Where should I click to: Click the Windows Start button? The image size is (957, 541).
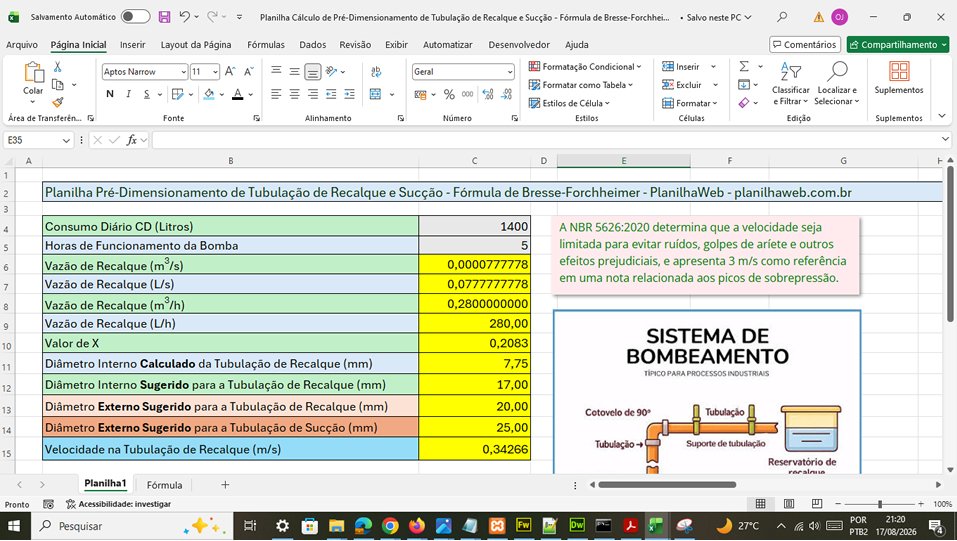tap(13, 526)
